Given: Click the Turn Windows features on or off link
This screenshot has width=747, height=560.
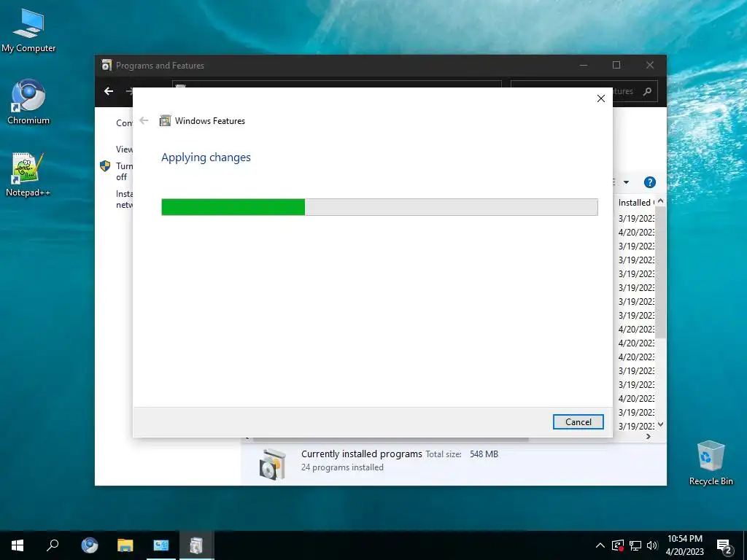Looking at the screenshot, I should 124,171.
